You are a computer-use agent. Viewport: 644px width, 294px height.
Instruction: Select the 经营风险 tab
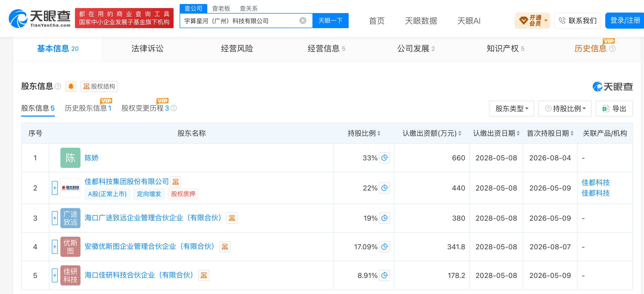click(x=237, y=49)
